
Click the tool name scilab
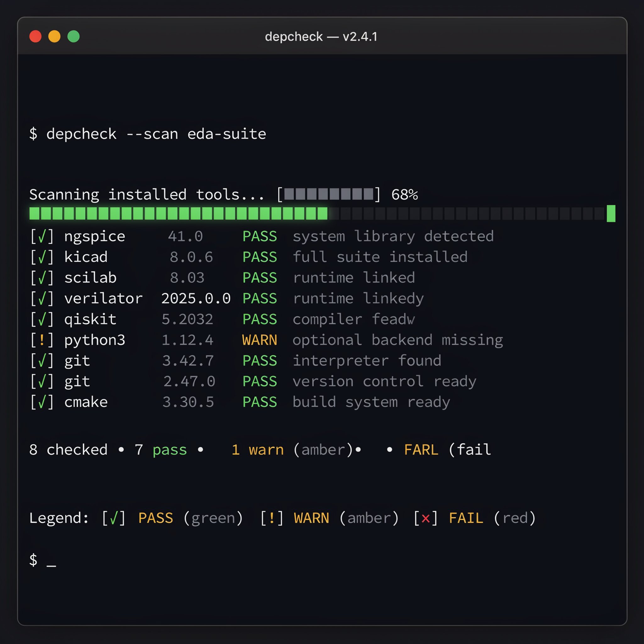point(90,278)
